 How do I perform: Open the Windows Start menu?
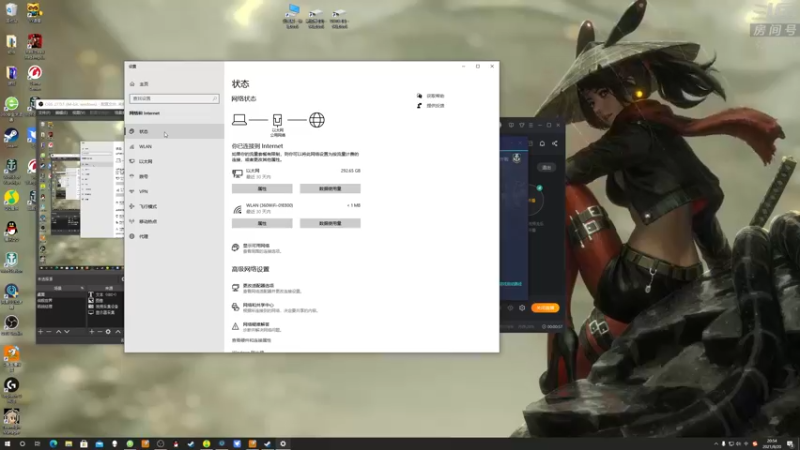[7, 444]
